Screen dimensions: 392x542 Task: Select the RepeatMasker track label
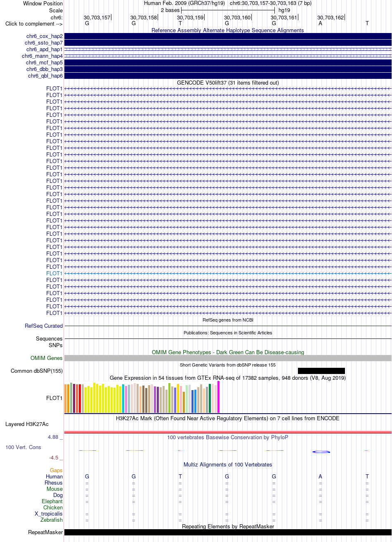pyautogui.click(x=45, y=533)
